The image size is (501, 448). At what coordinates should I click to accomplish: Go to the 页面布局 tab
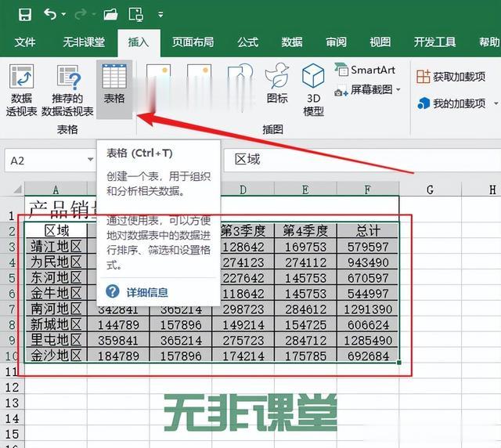pos(193,42)
